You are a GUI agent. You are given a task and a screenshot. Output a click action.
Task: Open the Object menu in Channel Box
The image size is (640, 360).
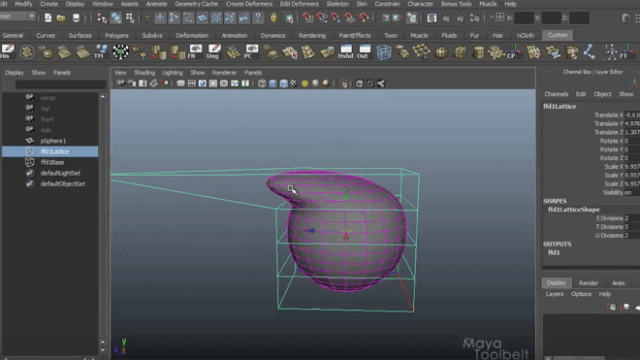[x=602, y=94]
